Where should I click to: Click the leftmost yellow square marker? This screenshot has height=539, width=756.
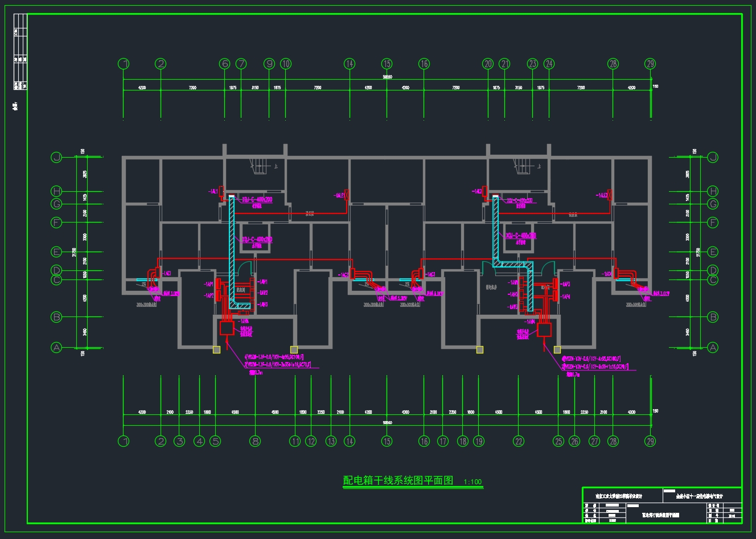coord(216,349)
